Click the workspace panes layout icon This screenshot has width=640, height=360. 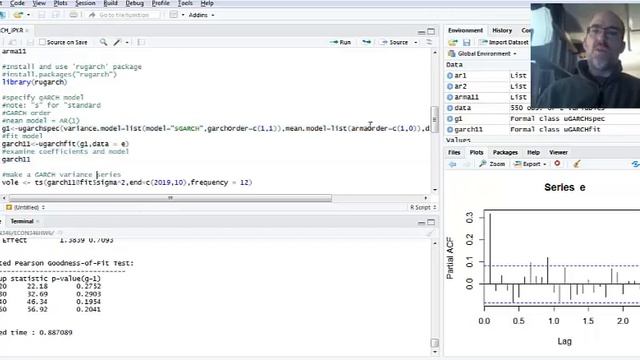173,15
